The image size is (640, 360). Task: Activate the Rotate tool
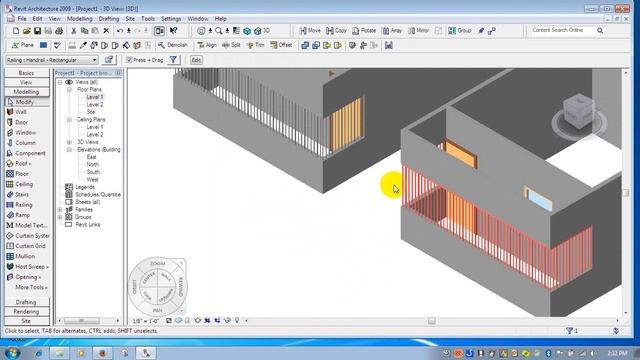364,31
